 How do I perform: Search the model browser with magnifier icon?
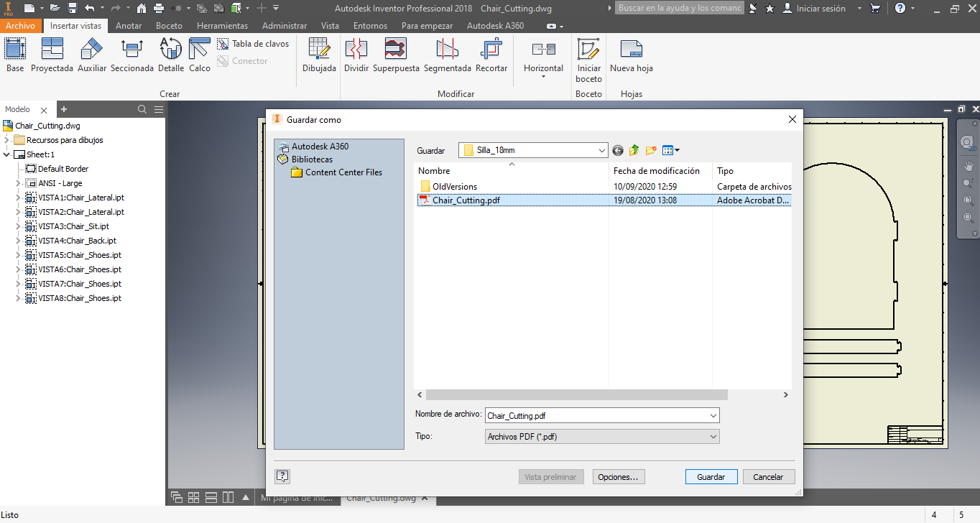(x=142, y=109)
